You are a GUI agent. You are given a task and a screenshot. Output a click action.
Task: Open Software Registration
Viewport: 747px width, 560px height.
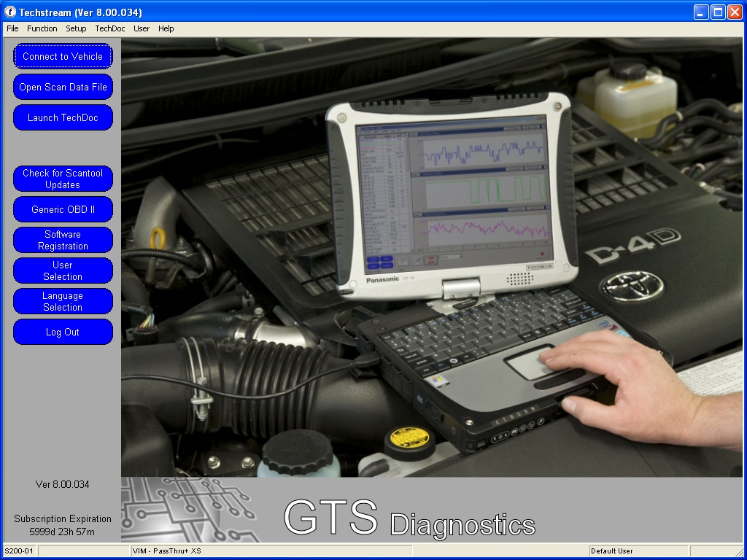pos(63,240)
